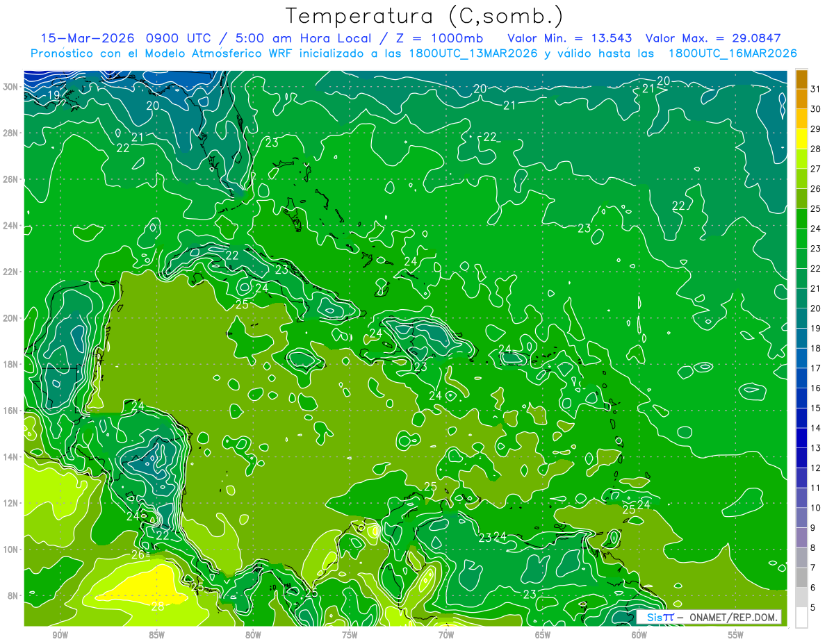Click the 18N latitude axis label
834x644 pixels.
[x=10, y=364]
